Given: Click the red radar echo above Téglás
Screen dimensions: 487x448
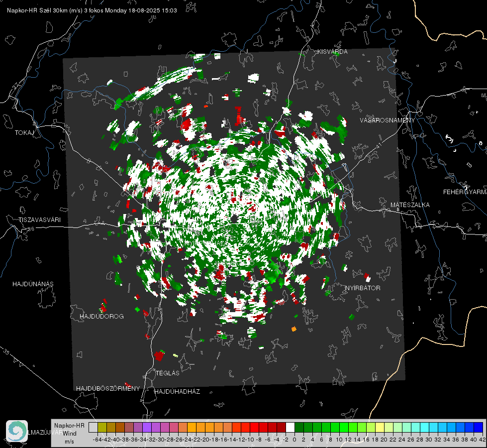Looking at the screenshot, I should (159, 355).
